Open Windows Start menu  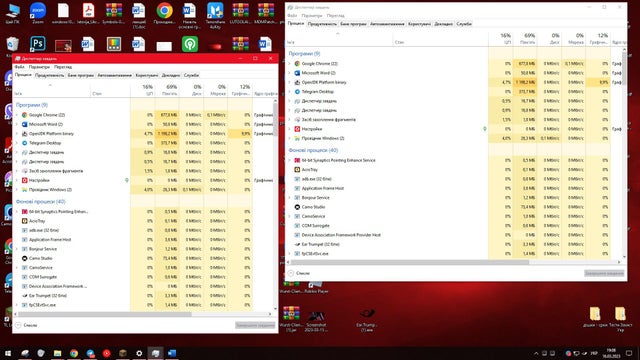(x=8, y=353)
